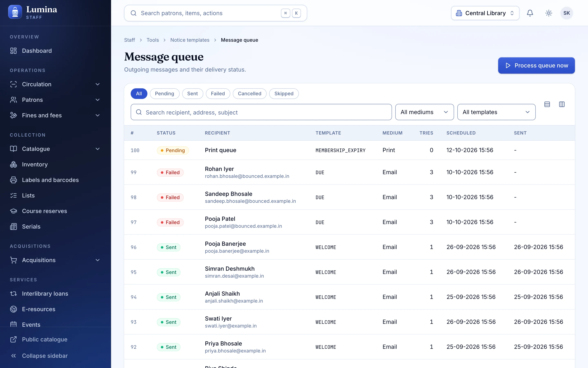Click the Labels and barcodes printer icon
This screenshot has width=588, height=368.
pyautogui.click(x=13, y=180)
